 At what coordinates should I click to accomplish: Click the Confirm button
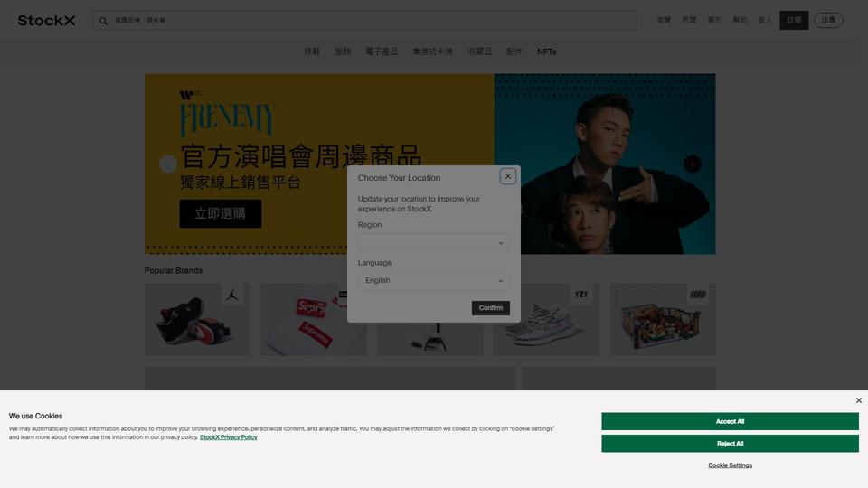click(x=490, y=307)
